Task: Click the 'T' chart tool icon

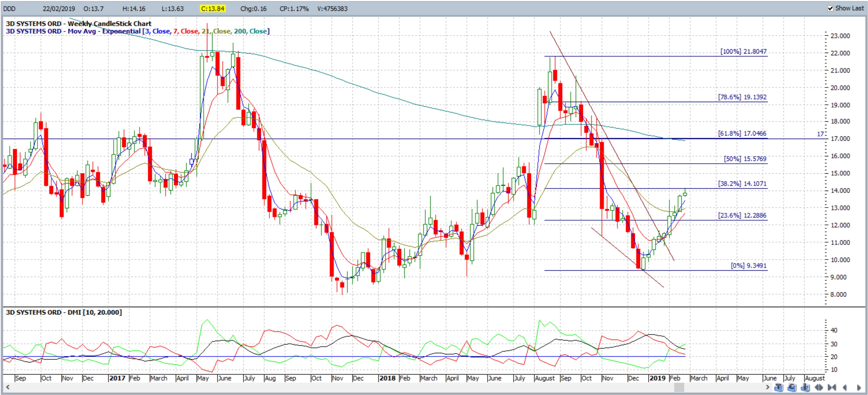Action: click(779, 387)
